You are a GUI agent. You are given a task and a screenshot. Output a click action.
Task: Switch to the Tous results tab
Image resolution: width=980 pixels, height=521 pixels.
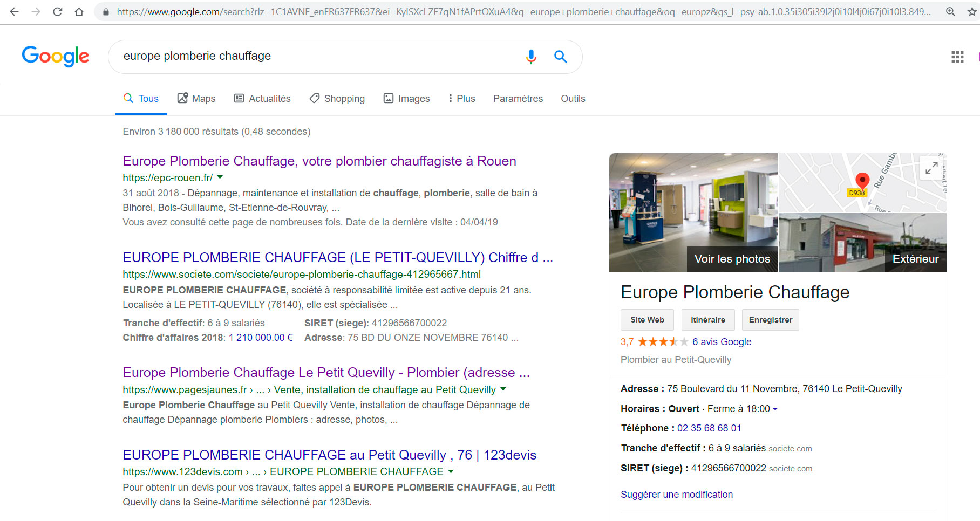pos(141,99)
